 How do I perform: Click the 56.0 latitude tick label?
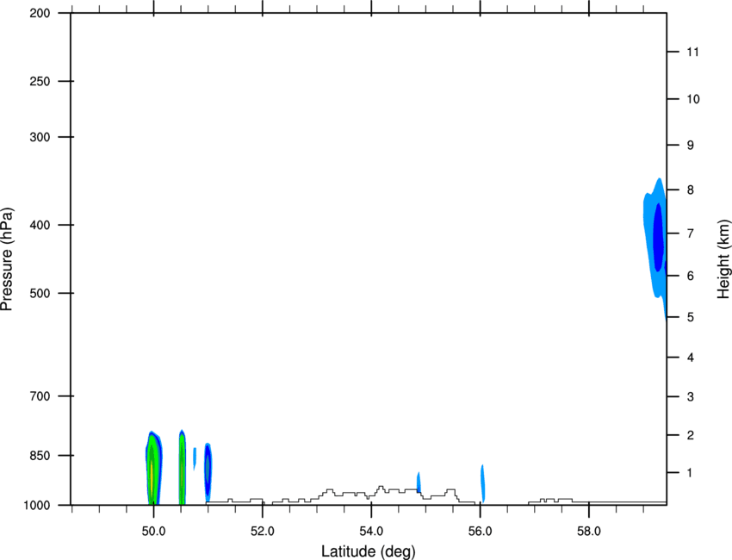point(480,532)
